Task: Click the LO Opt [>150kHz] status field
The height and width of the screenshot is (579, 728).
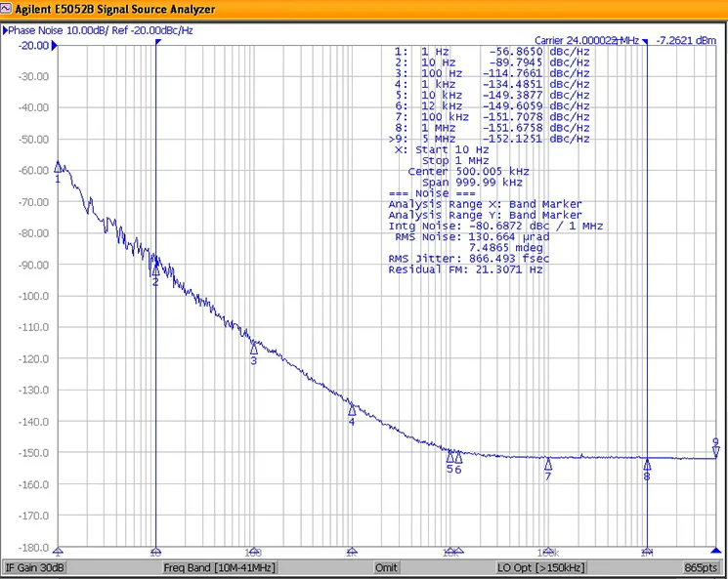Action: [541, 567]
